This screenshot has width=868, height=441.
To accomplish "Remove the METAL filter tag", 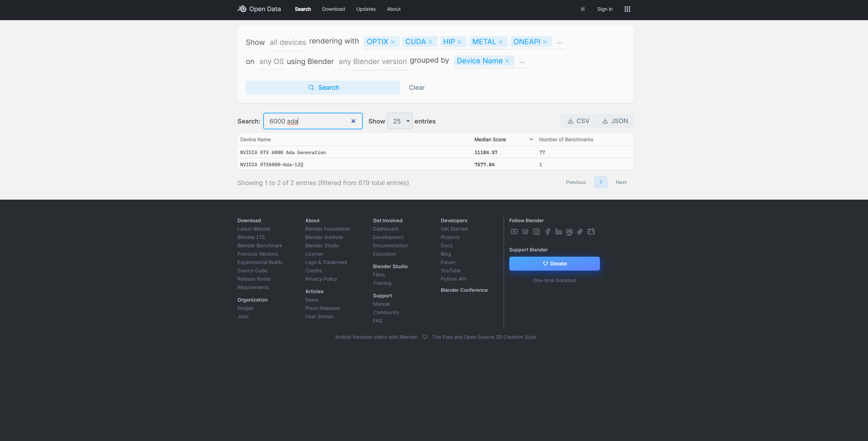I will tap(501, 42).
